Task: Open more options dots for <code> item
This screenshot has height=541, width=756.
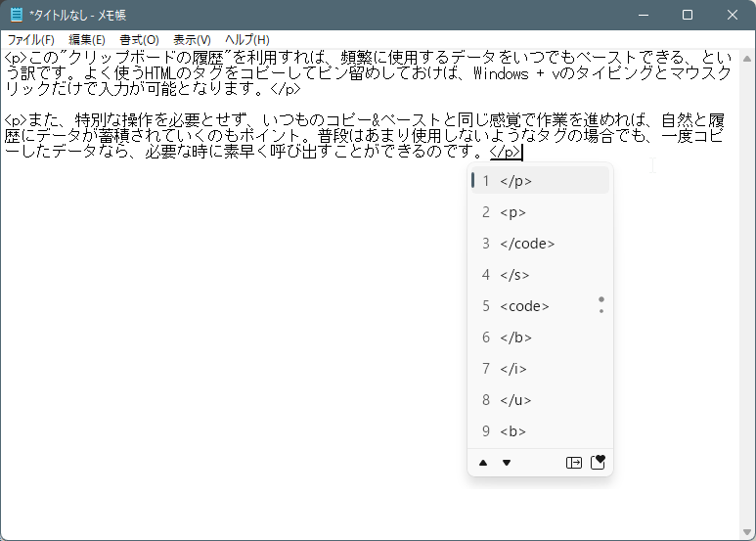Action: 601,305
